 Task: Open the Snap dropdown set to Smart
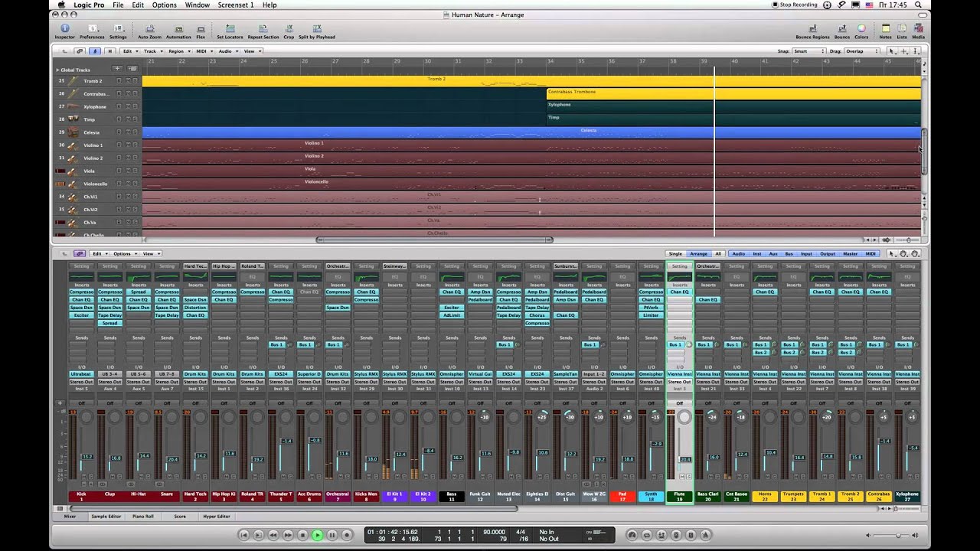[808, 51]
